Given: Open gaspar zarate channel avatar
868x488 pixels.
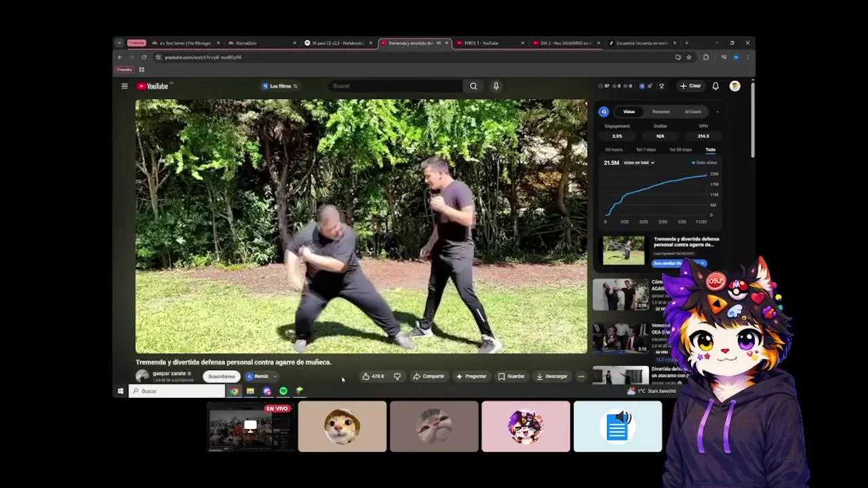Looking at the screenshot, I should pos(142,376).
